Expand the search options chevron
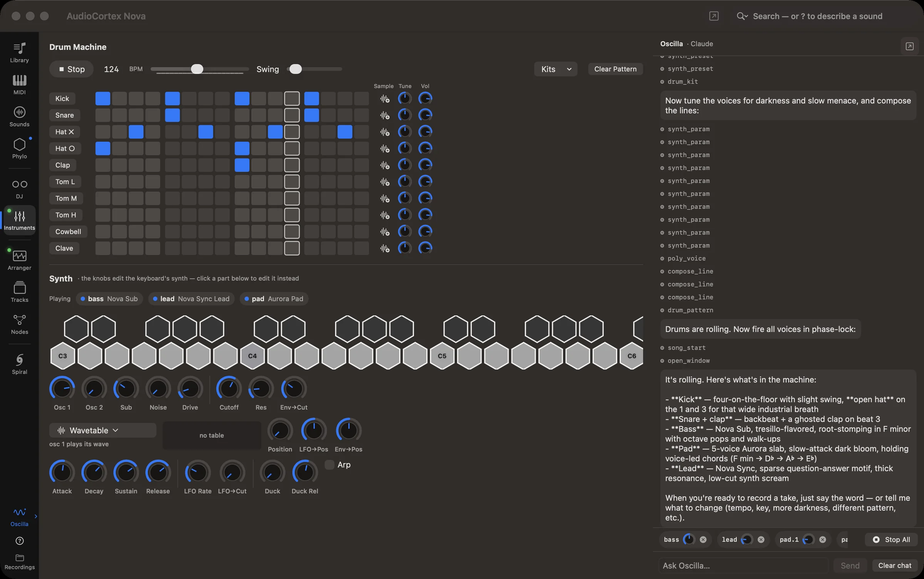 click(x=742, y=16)
